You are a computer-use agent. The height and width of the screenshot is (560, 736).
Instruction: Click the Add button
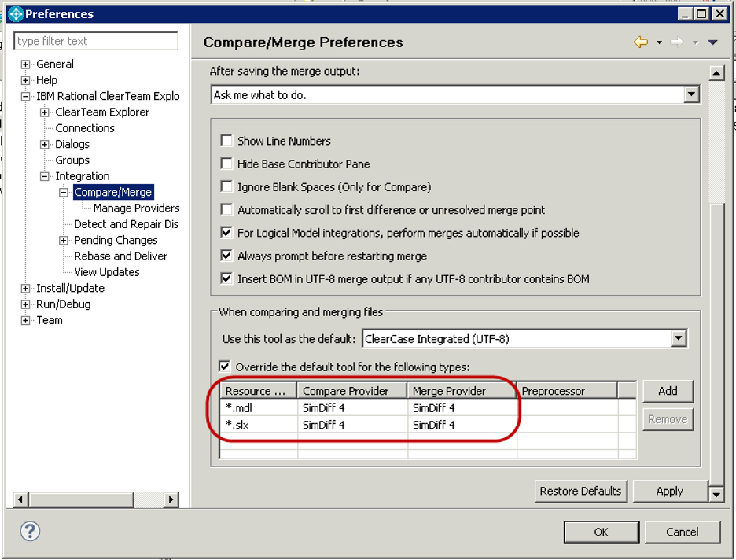[x=668, y=391]
